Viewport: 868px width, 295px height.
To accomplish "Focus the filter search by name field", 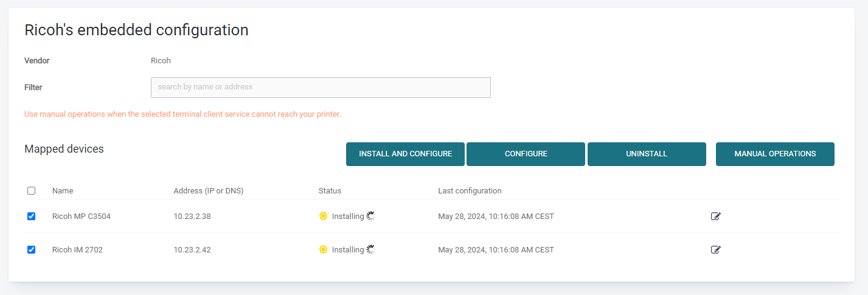I will coord(321,87).
